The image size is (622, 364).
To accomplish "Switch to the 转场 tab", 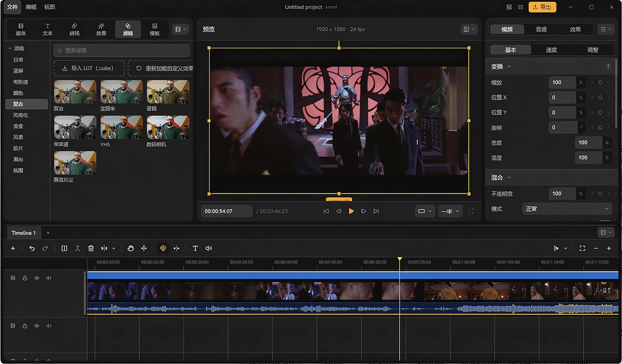I will (75, 29).
